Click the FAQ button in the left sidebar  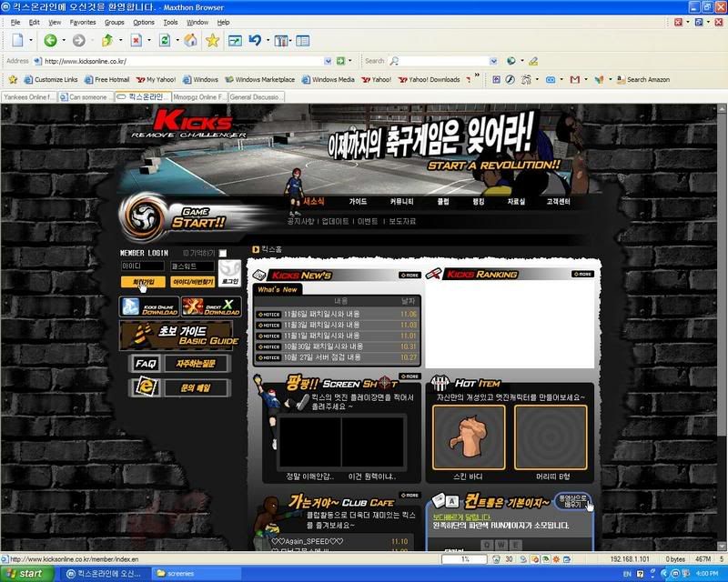point(146,364)
